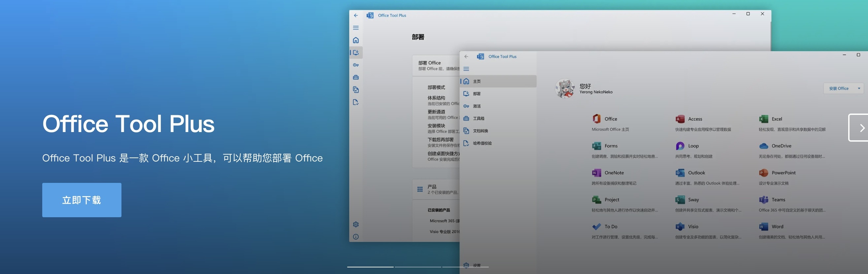Click Toolbox icon in rear window sidebar
868x274 pixels.
pos(356,78)
